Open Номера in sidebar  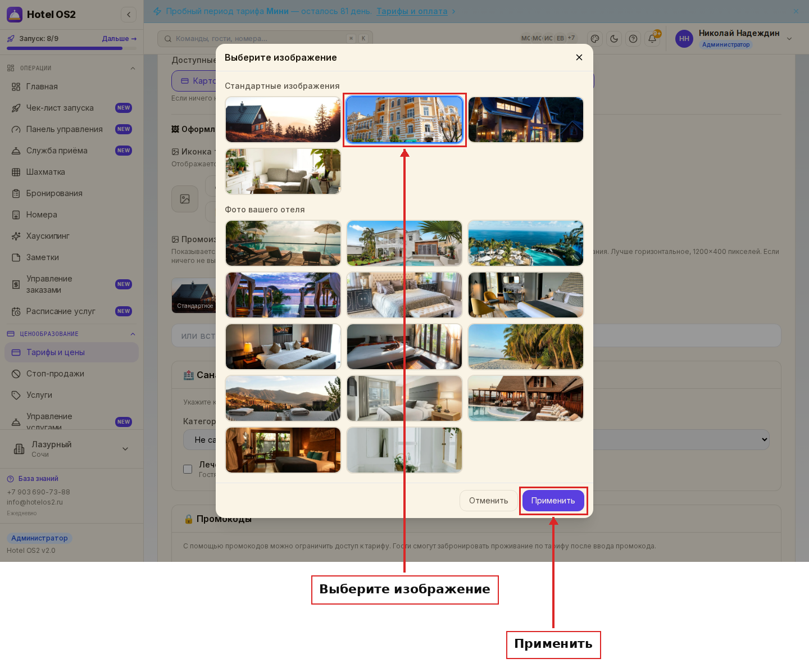pos(71,215)
